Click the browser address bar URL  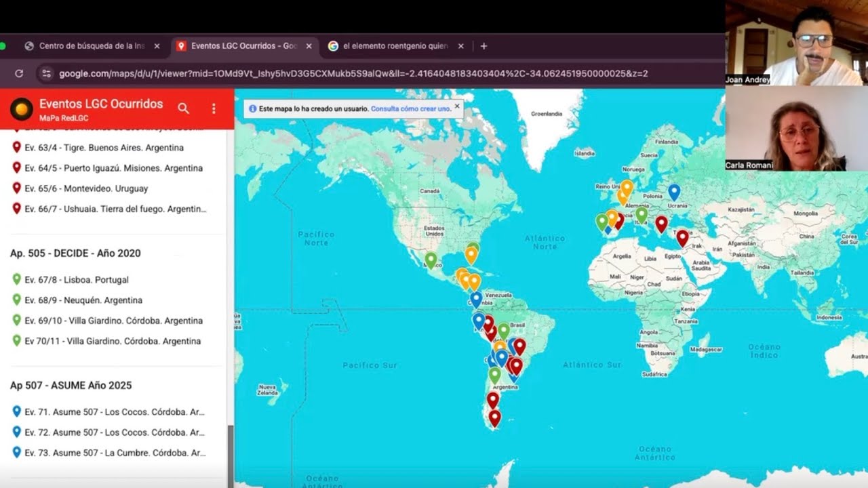click(x=353, y=73)
